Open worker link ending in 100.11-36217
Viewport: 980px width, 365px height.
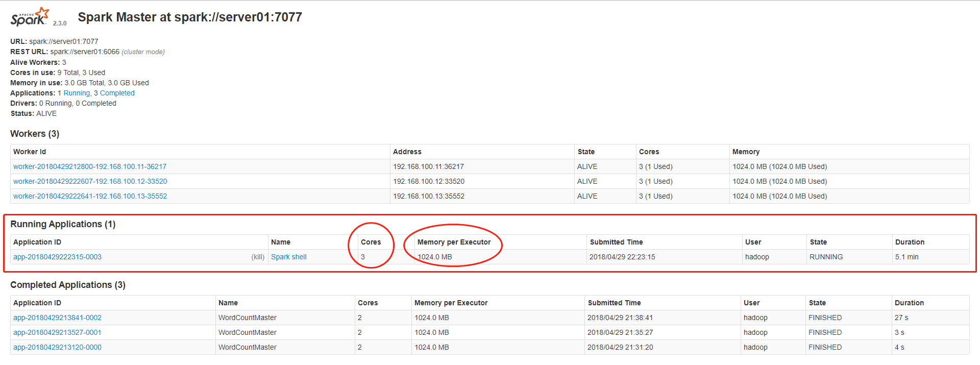point(90,166)
